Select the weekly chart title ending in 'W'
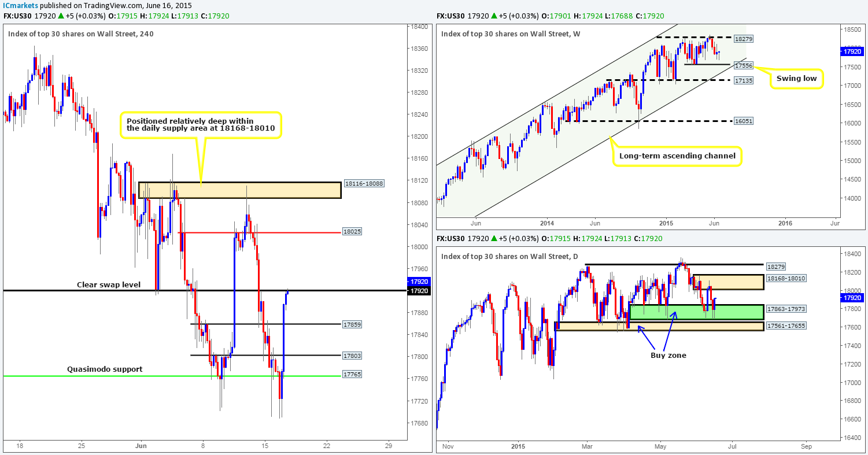 (x=511, y=34)
